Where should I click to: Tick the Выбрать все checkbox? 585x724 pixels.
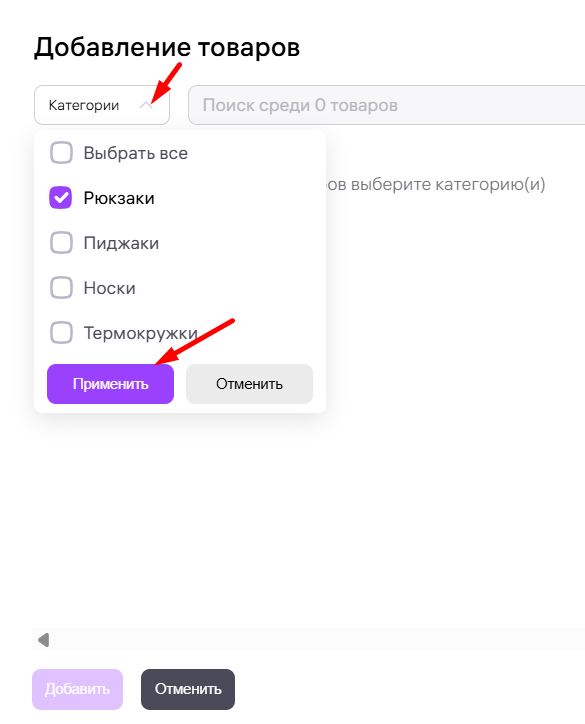coord(61,153)
